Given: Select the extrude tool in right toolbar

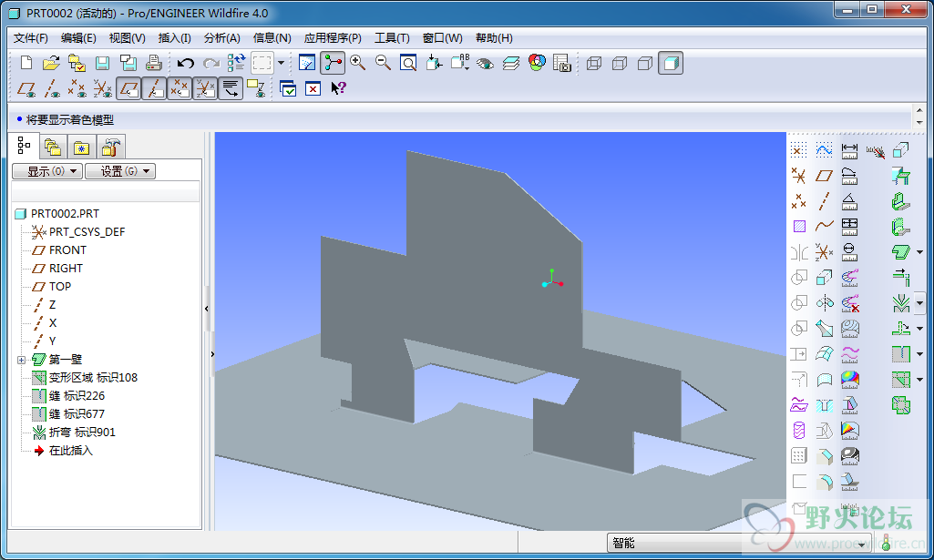Looking at the screenshot, I should [x=825, y=278].
